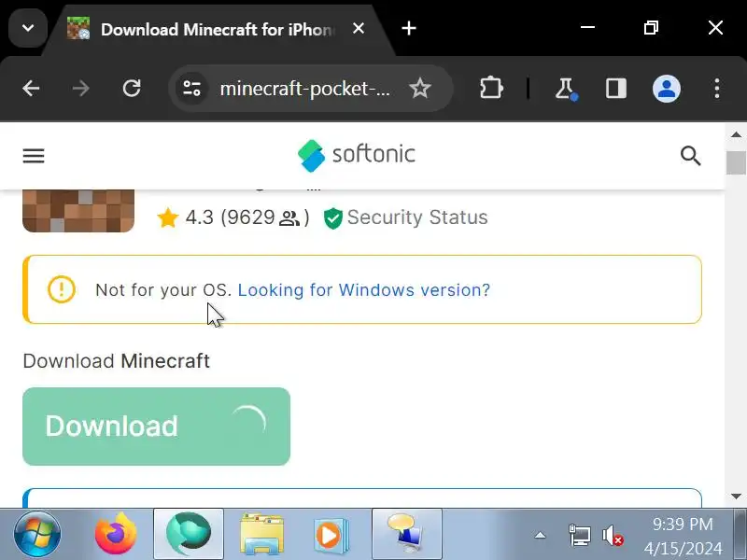Close the Download Minecraft tab
747x560 pixels.
click(x=359, y=29)
